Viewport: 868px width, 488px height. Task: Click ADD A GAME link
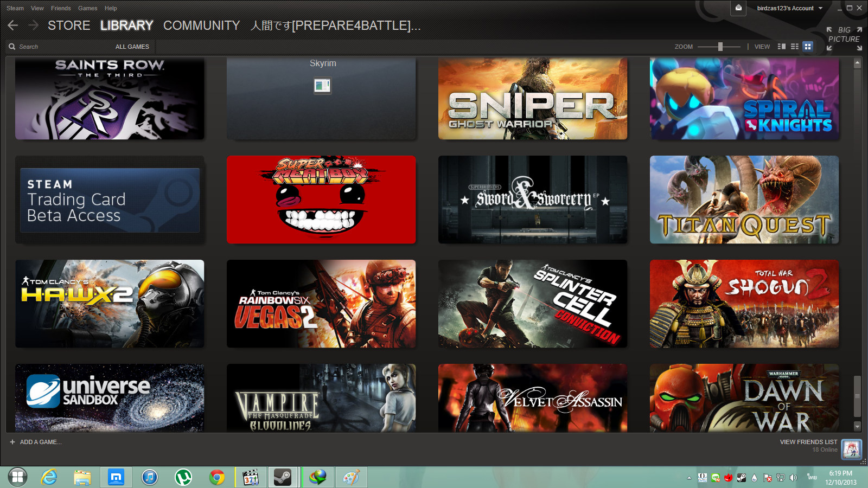coord(41,442)
